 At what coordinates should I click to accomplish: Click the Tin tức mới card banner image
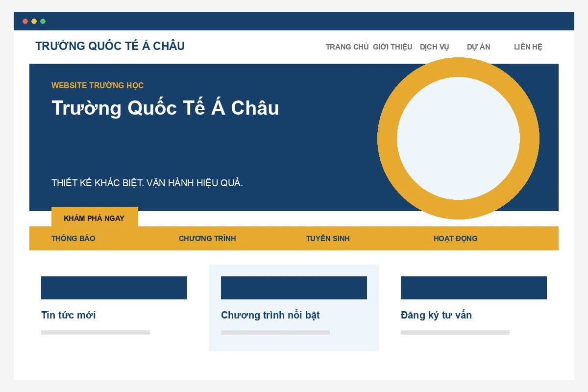tap(114, 288)
